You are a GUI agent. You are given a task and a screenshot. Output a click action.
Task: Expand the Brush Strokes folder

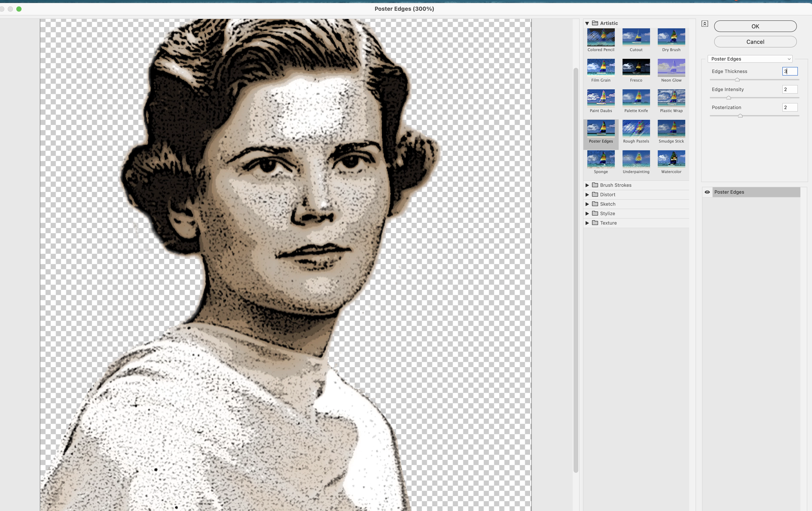[587, 185]
